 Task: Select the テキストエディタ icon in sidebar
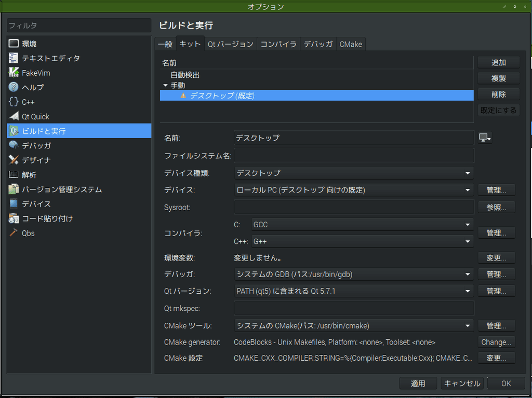tap(14, 58)
